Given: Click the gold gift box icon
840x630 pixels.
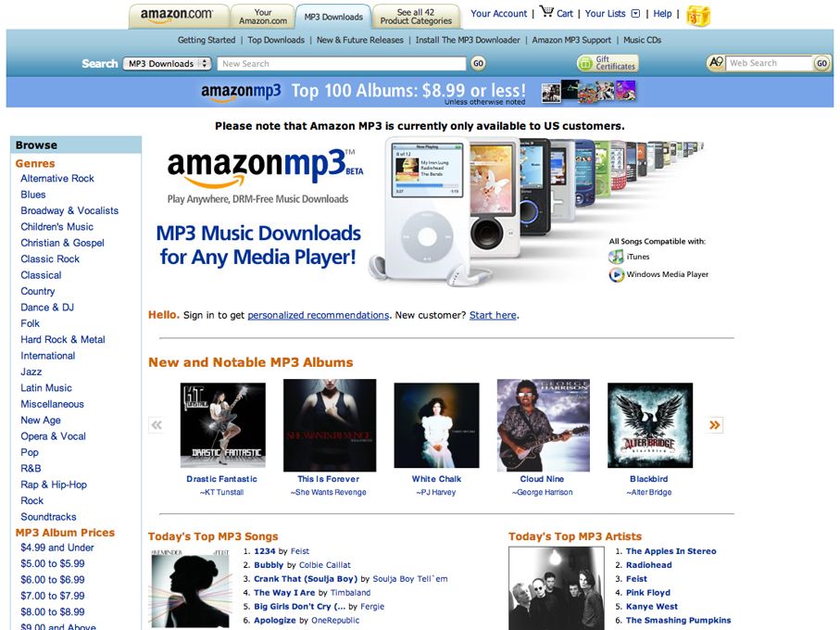Looking at the screenshot, I should coord(698,16).
